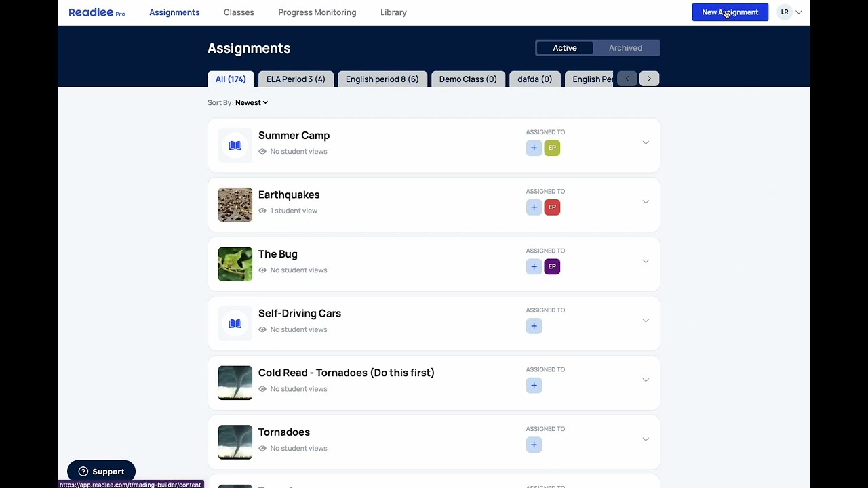Click the red EP class badge for Earthquakes
The image size is (868, 488).
point(552,207)
